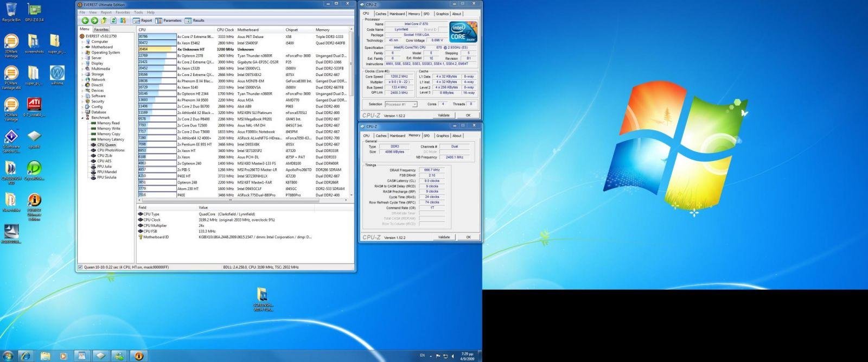Expand the Storage tree node
Image resolution: width=868 pixels, height=362 pixels.
point(83,74)
